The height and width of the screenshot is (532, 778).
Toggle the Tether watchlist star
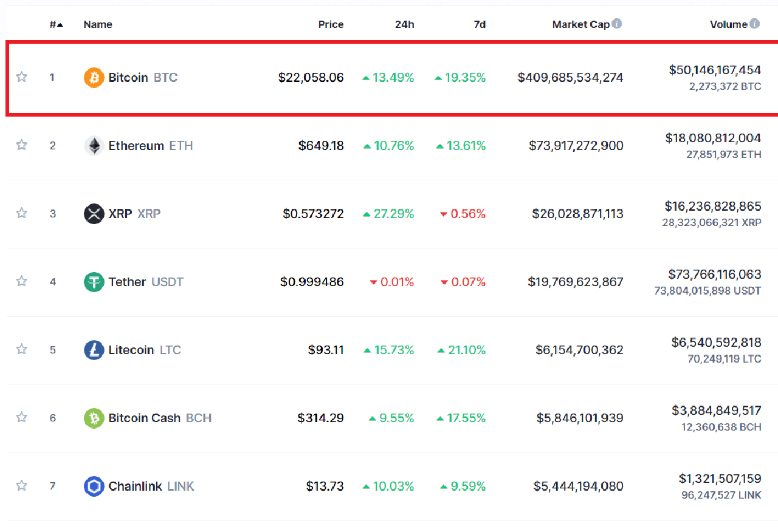tap(22, 281)
